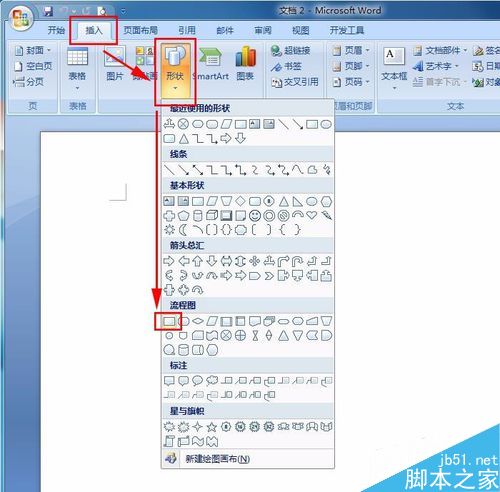
Task: Click the 书签 bookmark button
Action: [x=286, y=66]
